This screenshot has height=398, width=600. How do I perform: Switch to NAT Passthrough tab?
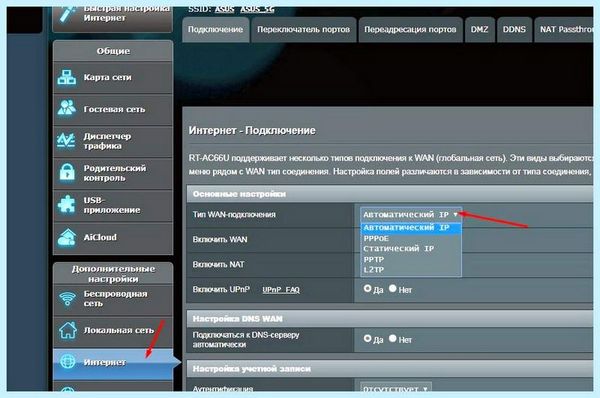(564, 29)
